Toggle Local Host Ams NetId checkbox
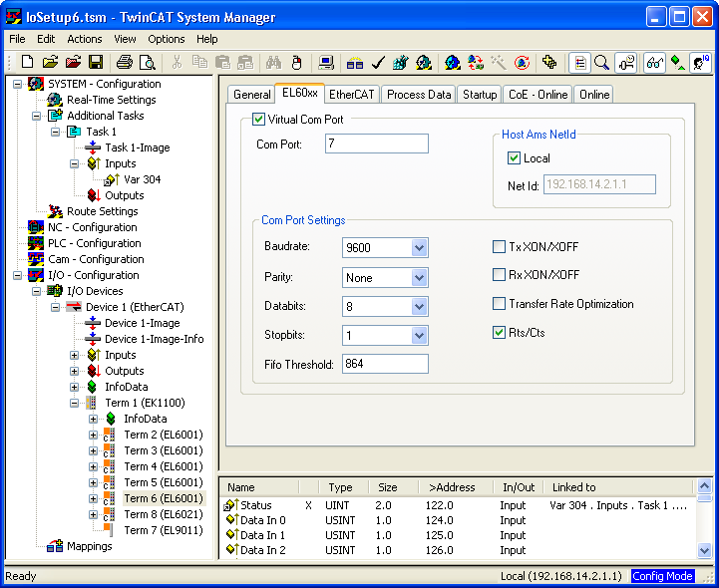 (514, 158)
